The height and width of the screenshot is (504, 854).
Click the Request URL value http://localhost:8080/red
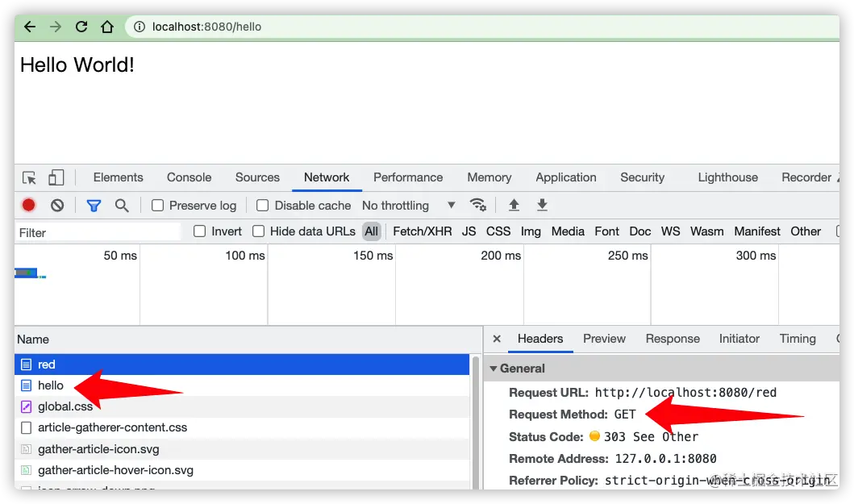pos(685,392)
